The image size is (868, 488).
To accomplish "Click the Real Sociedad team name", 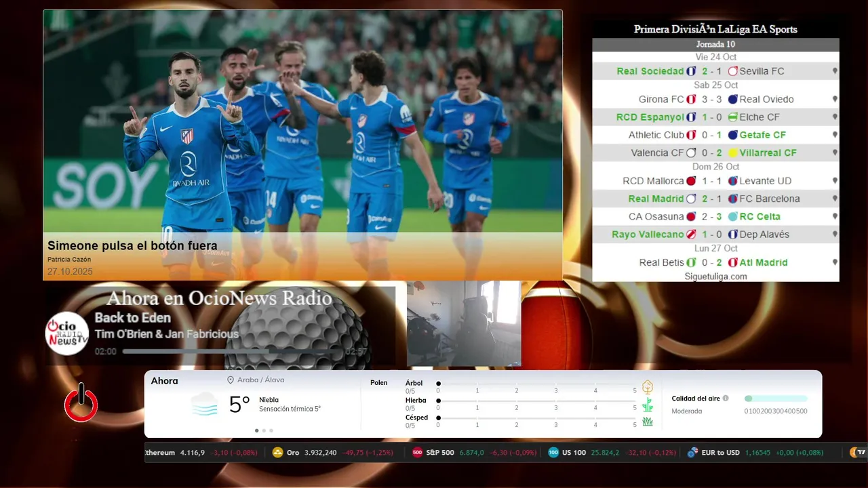I will [650, 71].
